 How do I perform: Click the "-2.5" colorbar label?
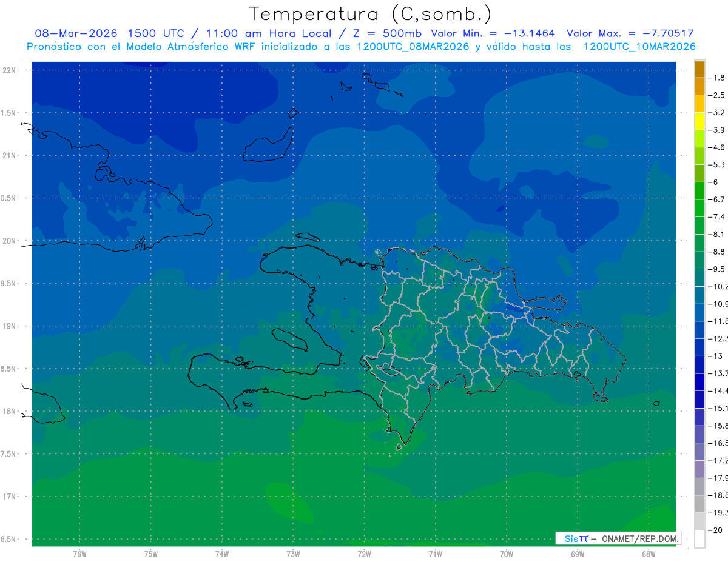click(717, 95)
